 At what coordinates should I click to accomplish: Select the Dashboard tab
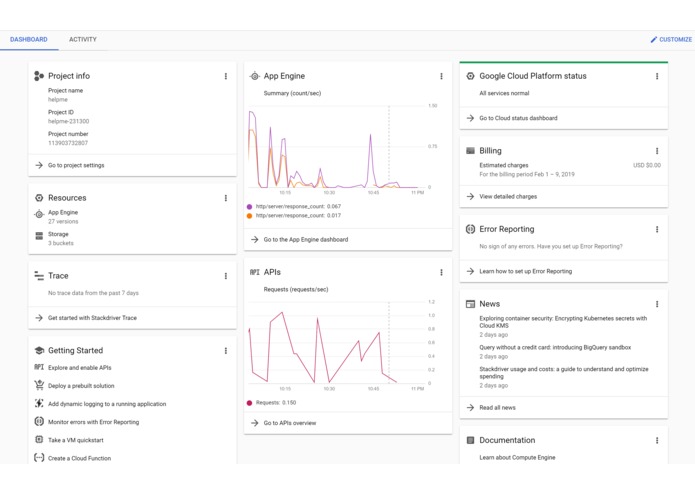(29, 39)
